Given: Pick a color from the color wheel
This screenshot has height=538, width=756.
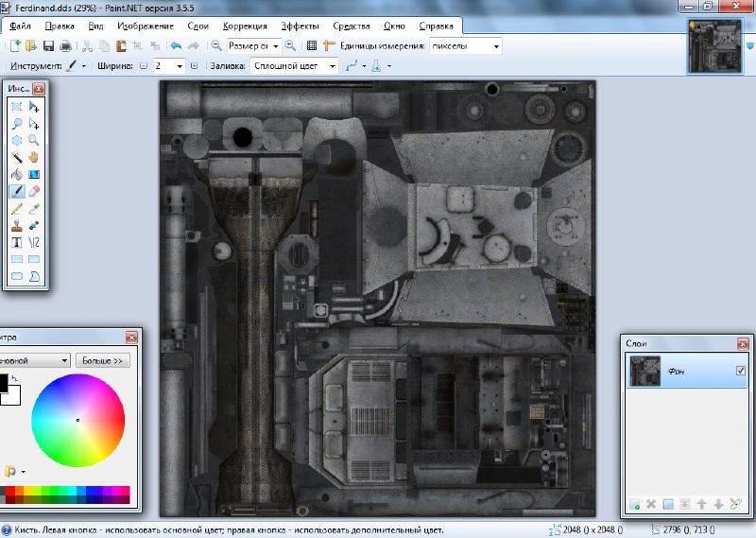Looking at the screenshot, I should [x=78, y=420].
